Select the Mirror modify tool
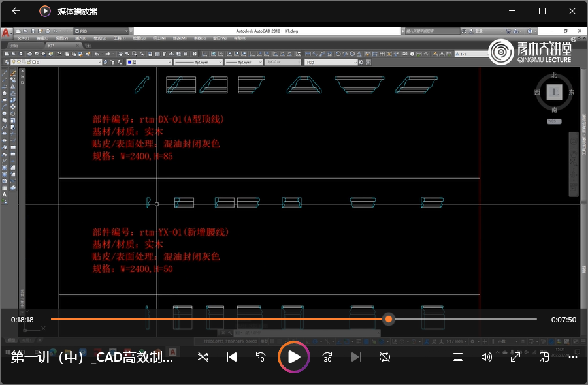Viewport: 588px width, 385px height. click(13, 87)
